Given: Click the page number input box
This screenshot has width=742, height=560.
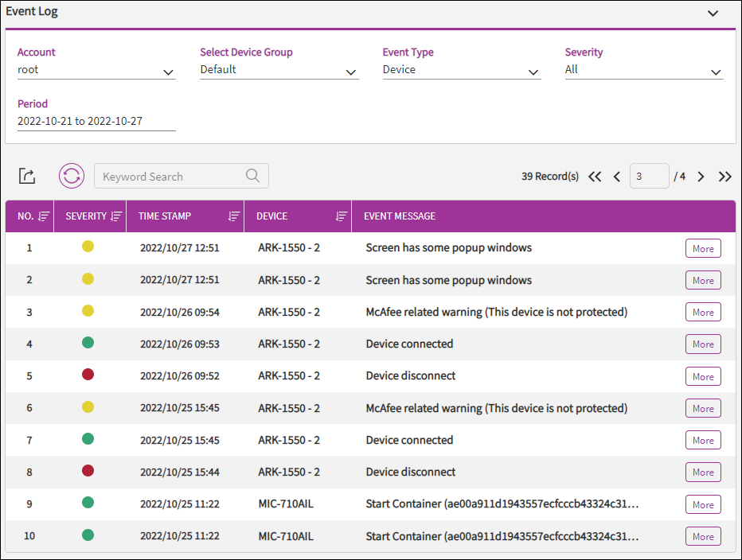Looking at the screenshot, I should point(649,177).
